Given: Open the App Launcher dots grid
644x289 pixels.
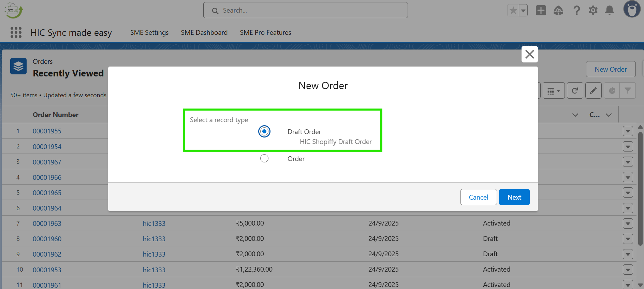Looking at the screenshot, I should click(x=16, y=32).
